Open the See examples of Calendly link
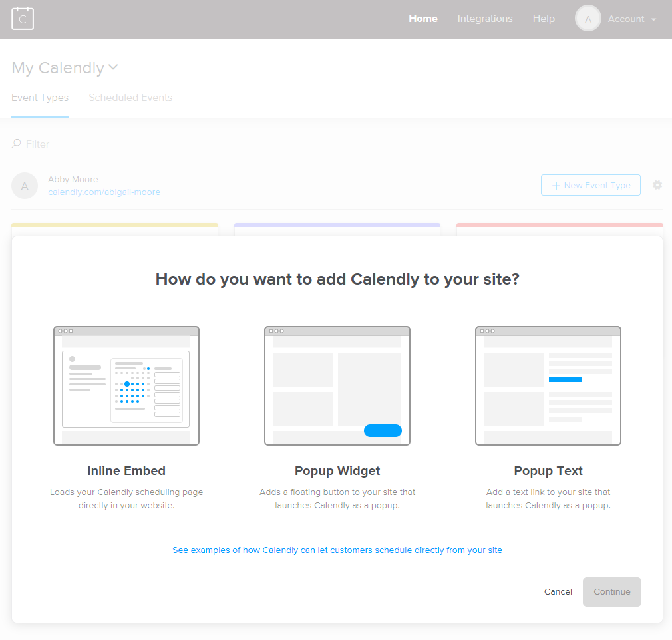Viewport: 672px width, 640px height. point(337,550)
